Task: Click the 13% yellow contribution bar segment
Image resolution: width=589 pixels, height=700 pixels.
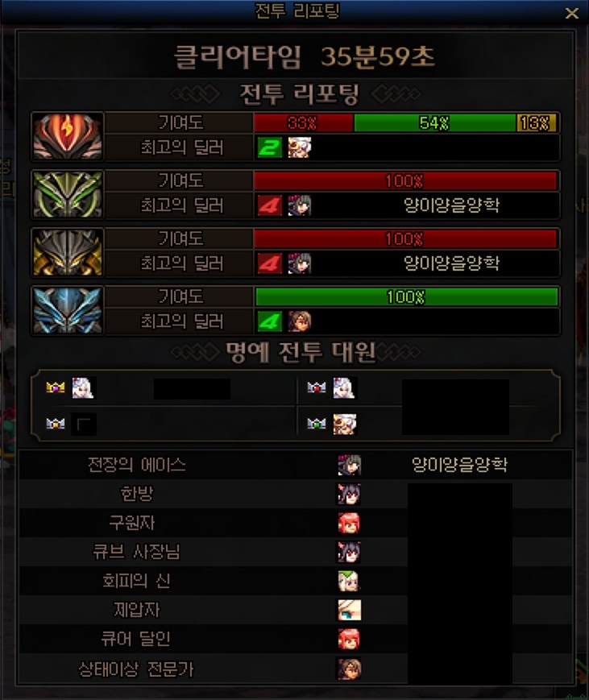Action: (537, 122)
